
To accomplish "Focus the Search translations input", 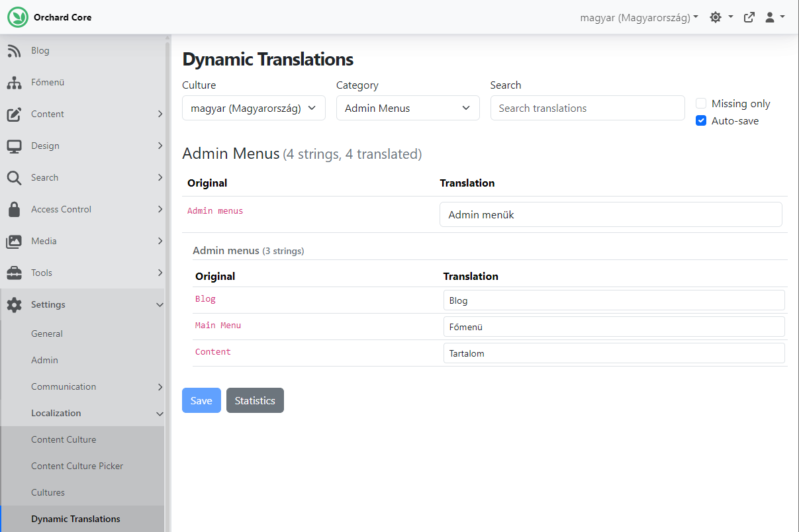I will [587, 108].
